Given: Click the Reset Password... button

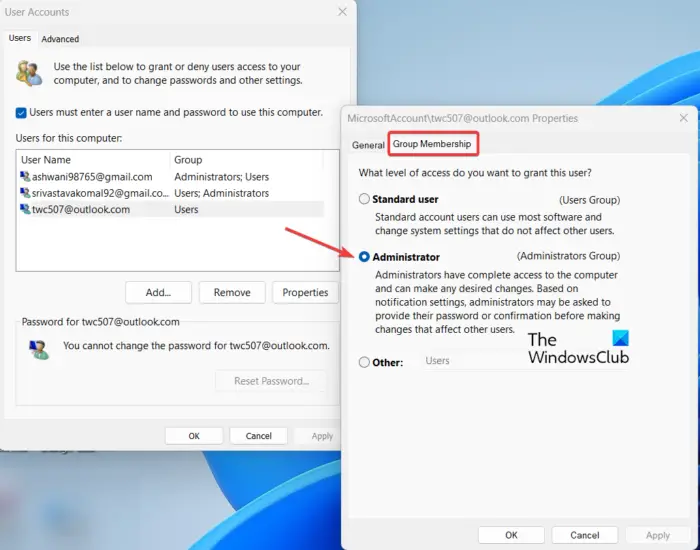Looking at the screenshot, I should click(271, 381).
